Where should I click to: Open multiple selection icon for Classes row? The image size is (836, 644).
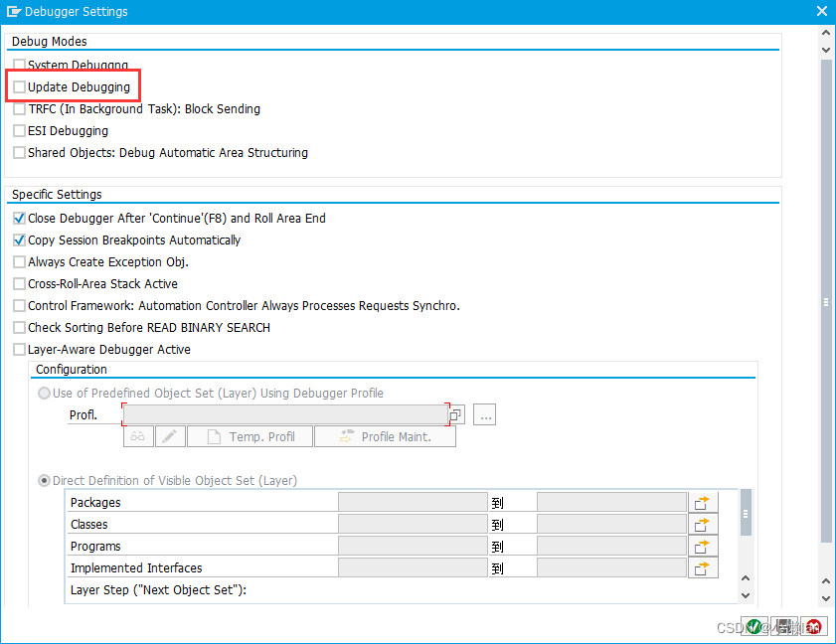coord(703,523)
